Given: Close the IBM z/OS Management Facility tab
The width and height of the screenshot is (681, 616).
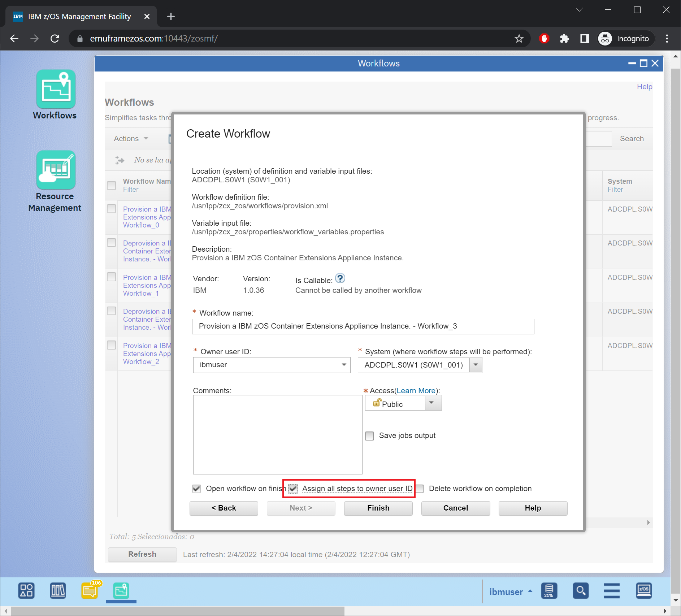Looking at the screenshot, I should click(147, 17).
